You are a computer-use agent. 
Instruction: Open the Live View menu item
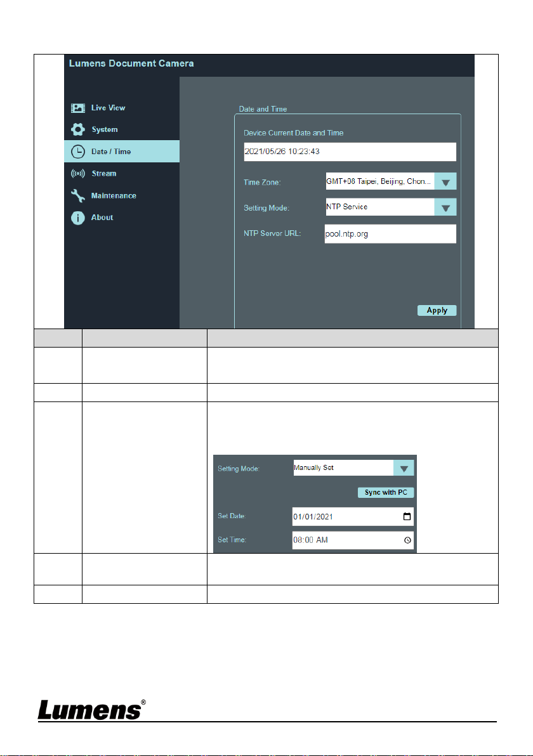[x=122, y=108]
